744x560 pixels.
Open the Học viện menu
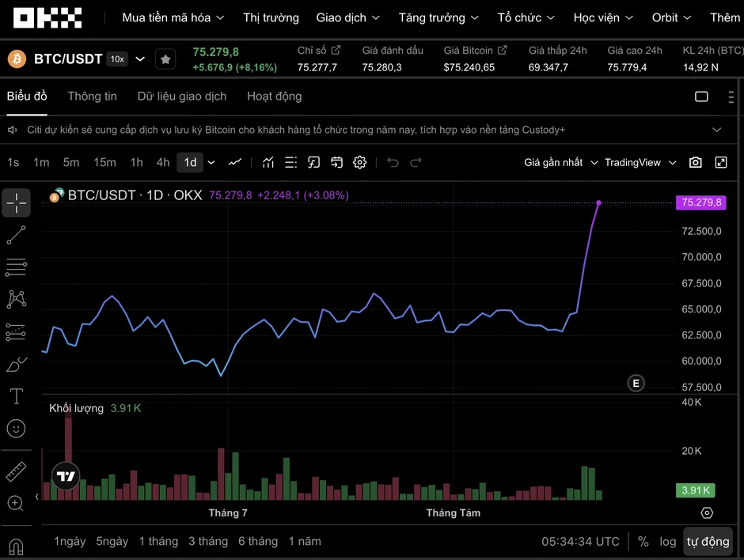(603, 18)
